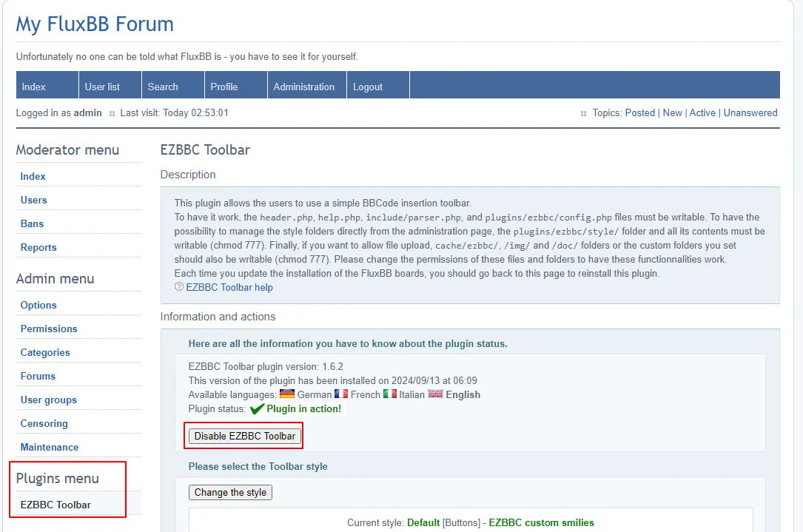This screenshot has width=803, height=532.
Task: Click the 'Last visit: Today 02:53:01' text
Action: (x=174, y=112)
